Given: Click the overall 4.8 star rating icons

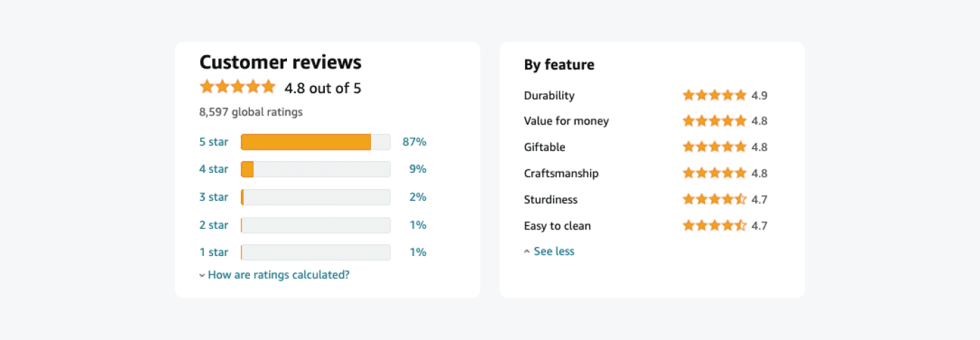Looking at the screenshot, I should [237, 87].
